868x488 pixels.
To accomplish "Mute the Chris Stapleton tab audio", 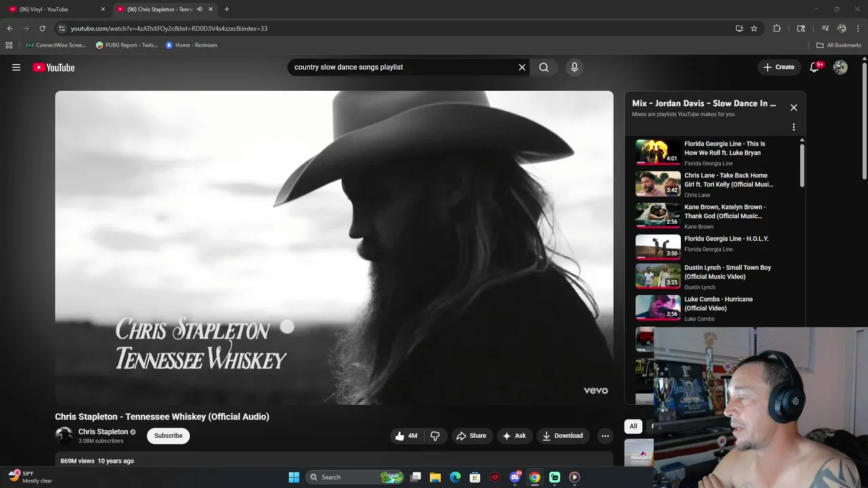I will [199, 9].
